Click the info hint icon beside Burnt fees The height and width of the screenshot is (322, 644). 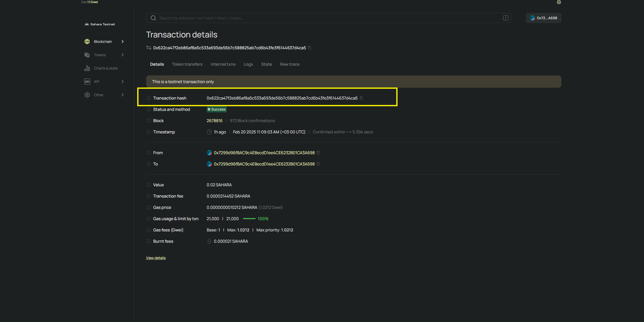tap(149, 241)
